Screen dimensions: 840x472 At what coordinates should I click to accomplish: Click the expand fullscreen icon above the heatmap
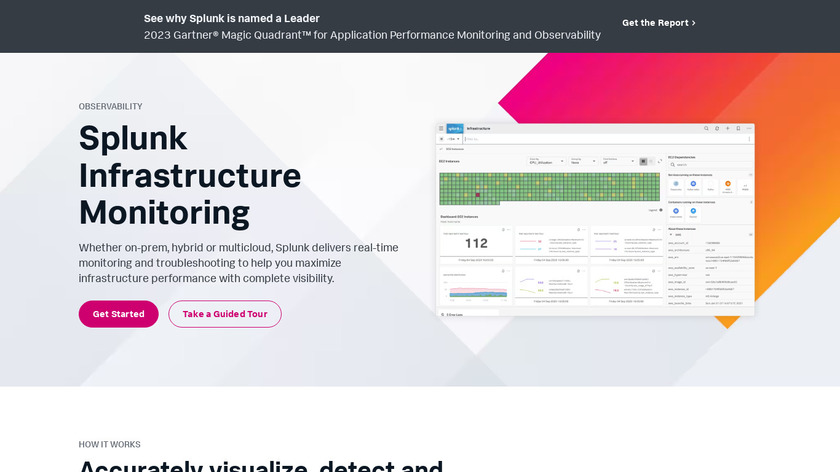click(660, 161)
